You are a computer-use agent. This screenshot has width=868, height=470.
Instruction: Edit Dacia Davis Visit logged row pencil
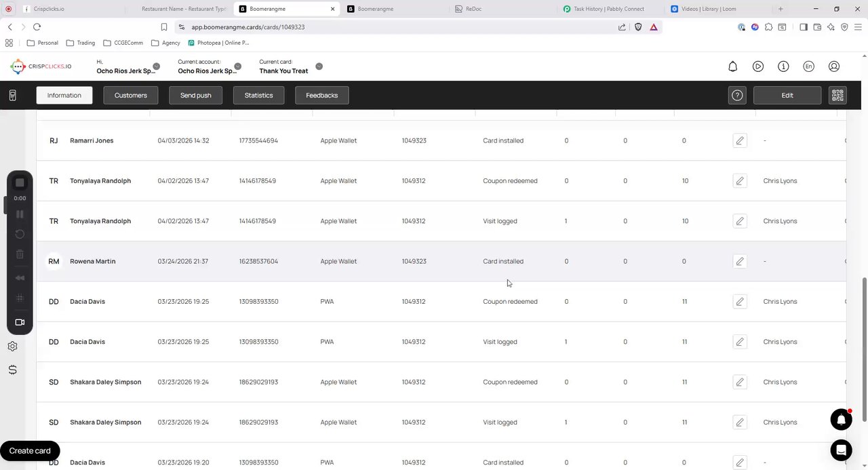tap(740, 342)
